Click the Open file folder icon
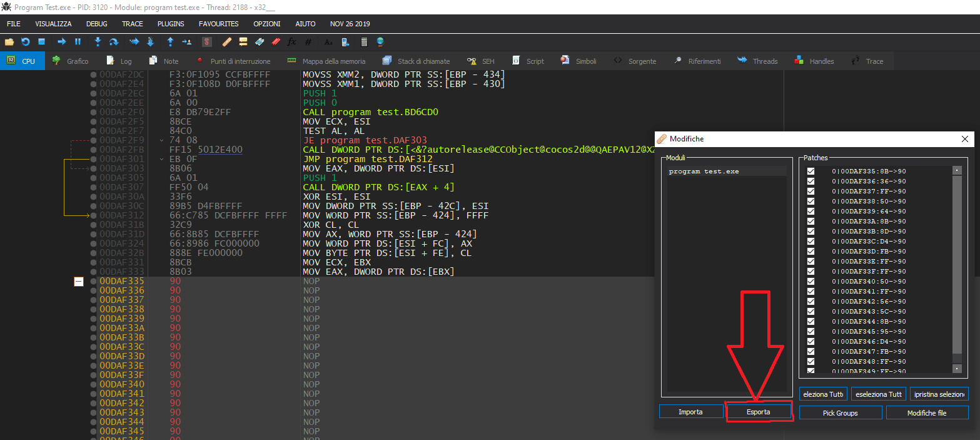Screen dimensions: 980x440 pos(9,42)
